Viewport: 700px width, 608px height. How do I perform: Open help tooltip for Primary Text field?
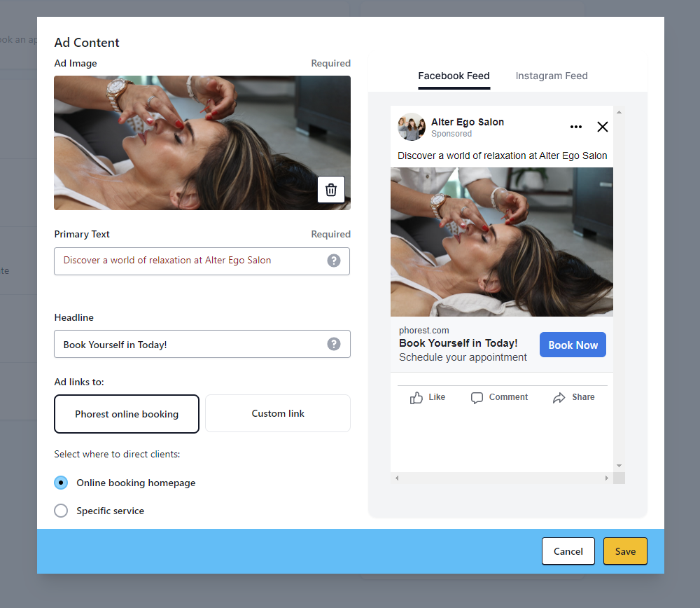333,261
